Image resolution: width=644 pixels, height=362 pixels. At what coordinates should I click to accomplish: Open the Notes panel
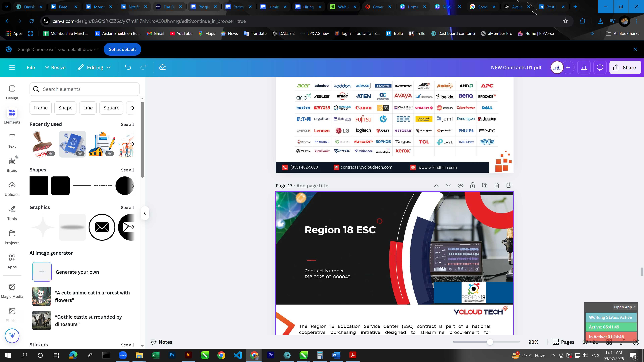[x=161, y=342]
